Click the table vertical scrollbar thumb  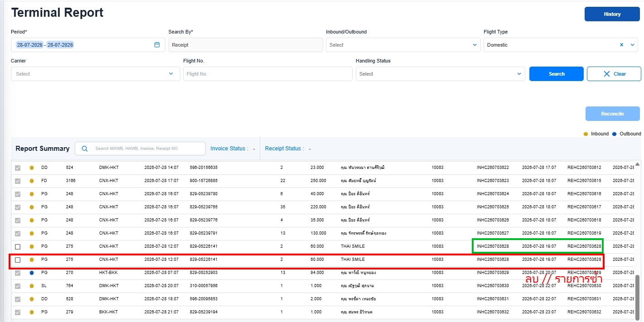coord(638,295)
